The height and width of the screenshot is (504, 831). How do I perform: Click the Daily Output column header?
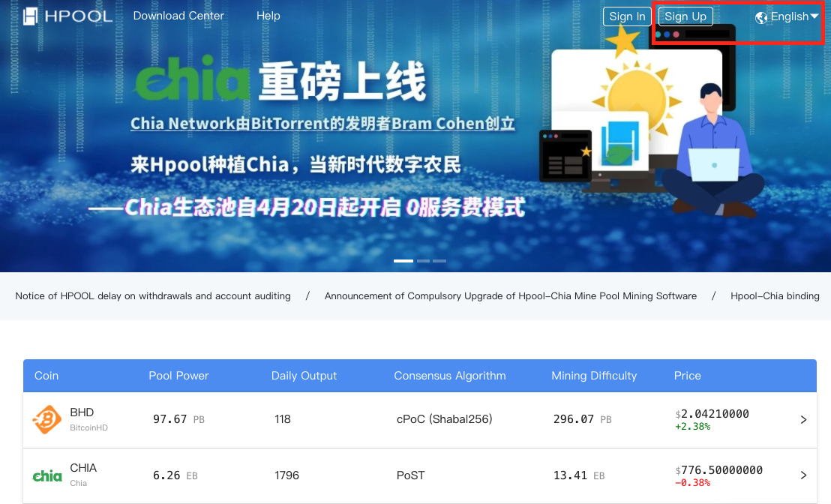[x=304, y=376]
